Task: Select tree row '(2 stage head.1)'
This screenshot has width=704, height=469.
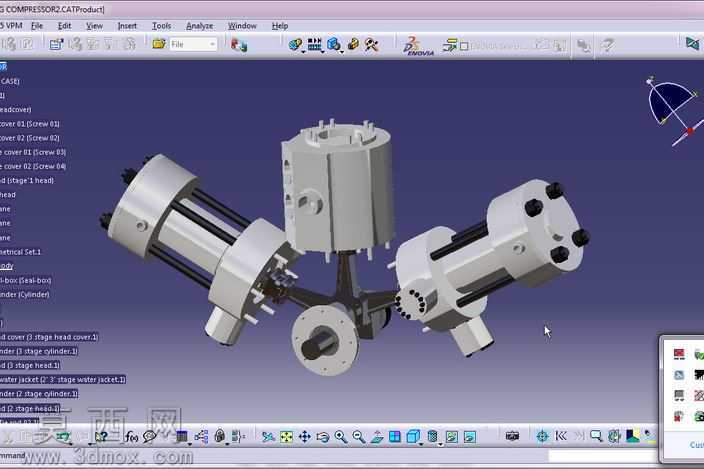Action: pos(30,408)
